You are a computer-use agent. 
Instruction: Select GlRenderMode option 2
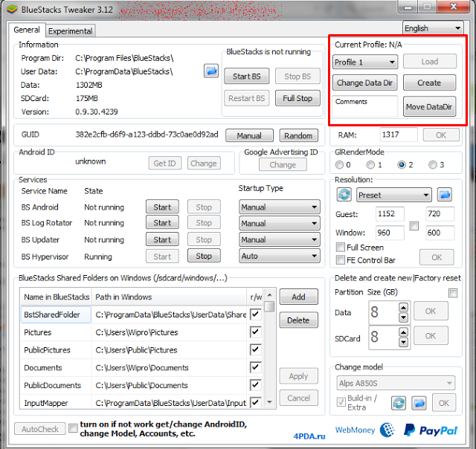[x=402, y=165]
